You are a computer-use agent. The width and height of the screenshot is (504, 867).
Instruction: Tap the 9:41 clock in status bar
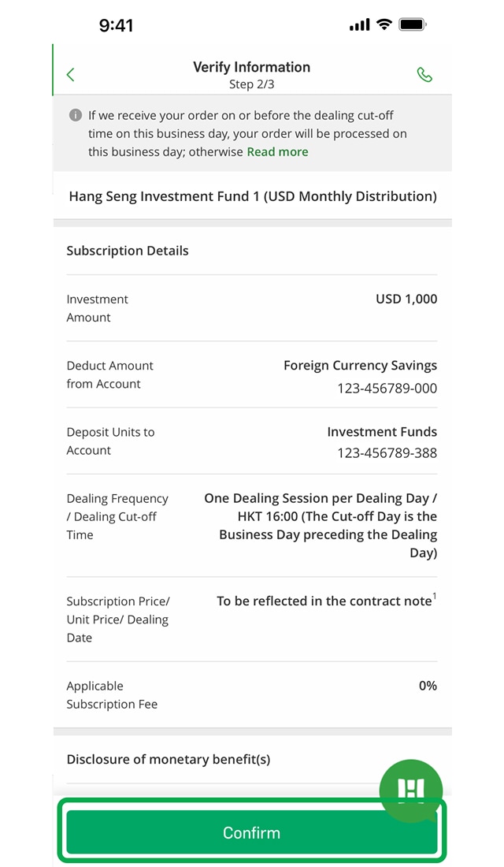[x=116, y=25]
